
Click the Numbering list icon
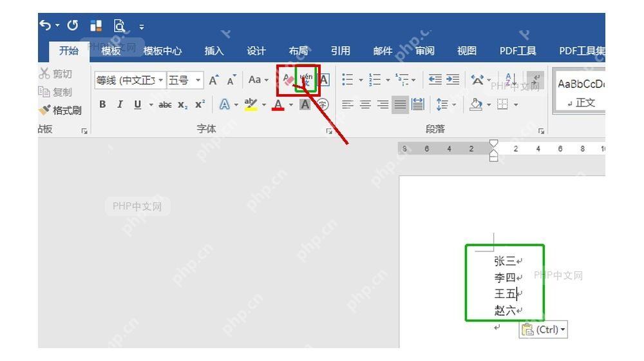pyautogui.click(x=375, y=80)
